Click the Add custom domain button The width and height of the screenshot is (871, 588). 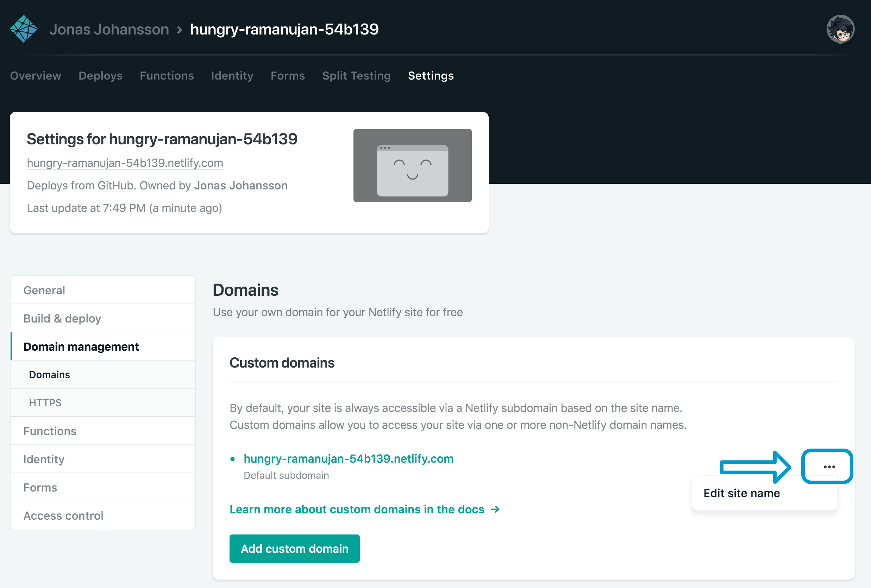295,548
